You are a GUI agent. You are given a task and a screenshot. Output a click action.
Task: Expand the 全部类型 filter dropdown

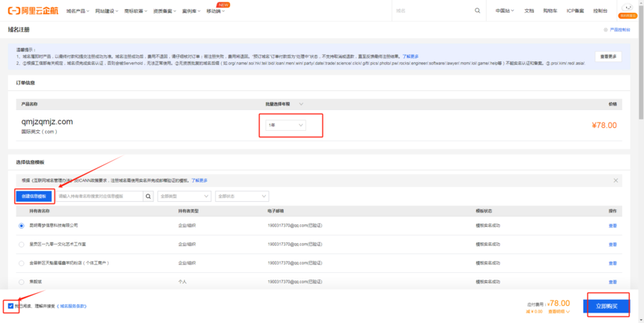[x=184, y=196]
